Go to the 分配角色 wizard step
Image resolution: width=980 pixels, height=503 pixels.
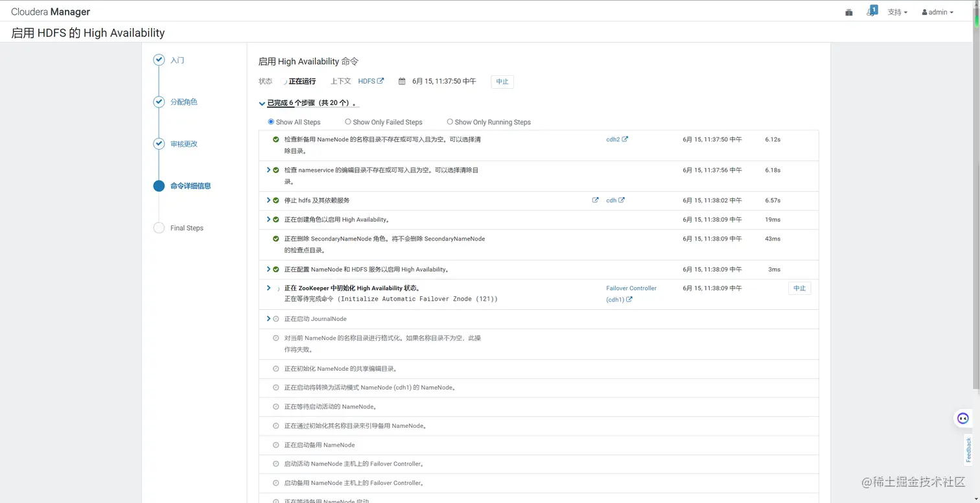[184, 102]
